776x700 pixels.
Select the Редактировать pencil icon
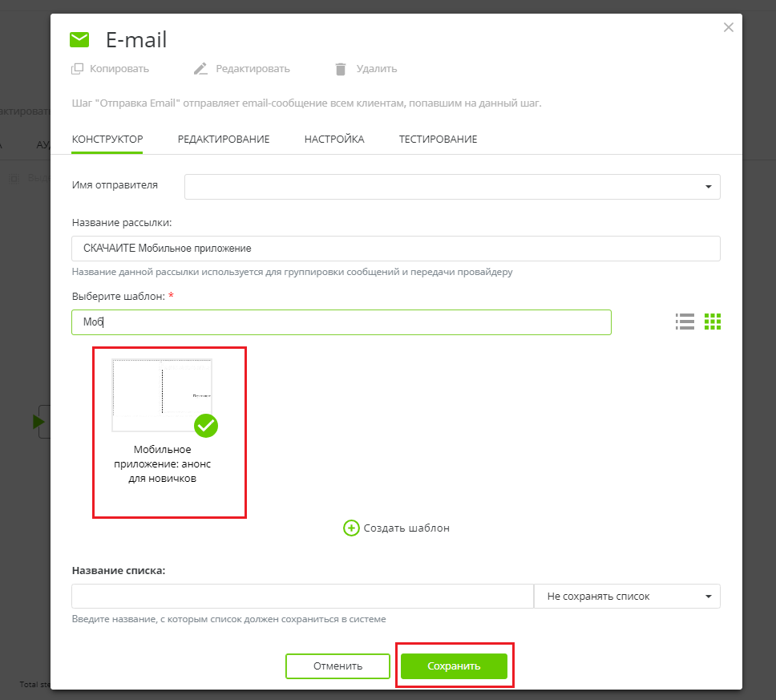[x=200, y=69]
